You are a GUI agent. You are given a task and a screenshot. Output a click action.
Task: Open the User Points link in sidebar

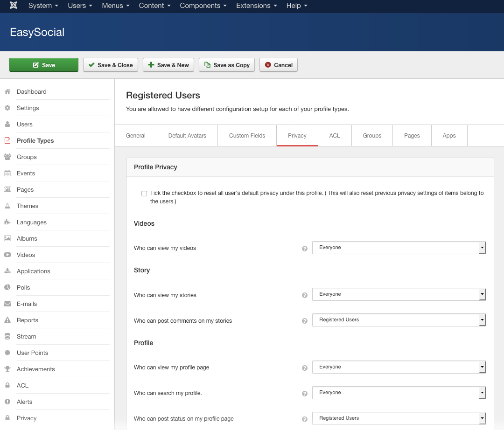click(33, 353)
